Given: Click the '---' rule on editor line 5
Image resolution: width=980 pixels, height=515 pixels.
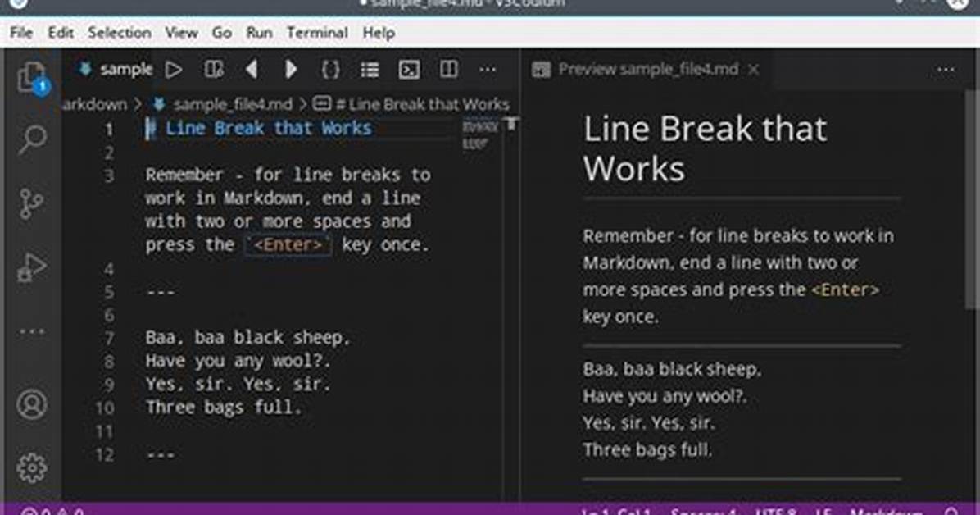Looking at the screenshot, I should (x=161, y=292).
